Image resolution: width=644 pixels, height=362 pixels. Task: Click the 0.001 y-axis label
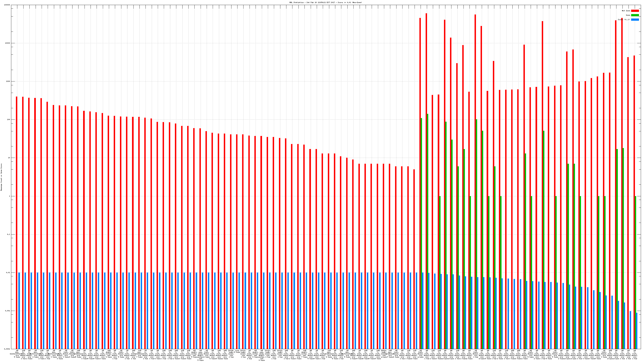(x=8, y=311)
